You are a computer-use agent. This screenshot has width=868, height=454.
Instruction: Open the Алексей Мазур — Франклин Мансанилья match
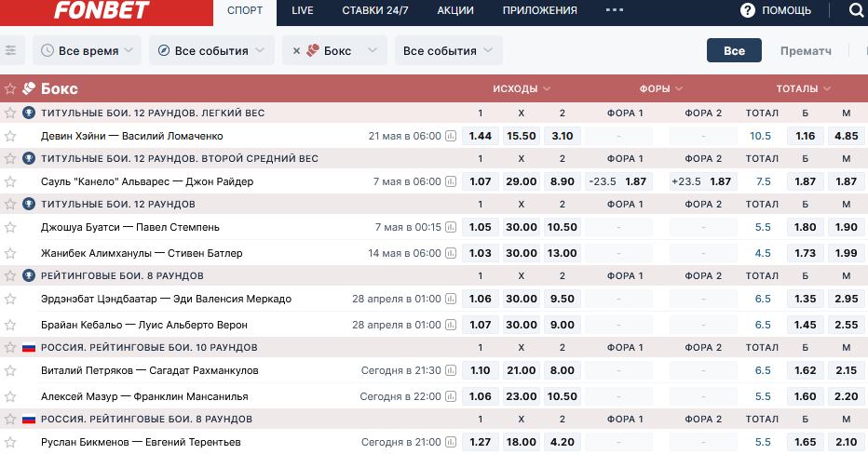pos(144,396)
